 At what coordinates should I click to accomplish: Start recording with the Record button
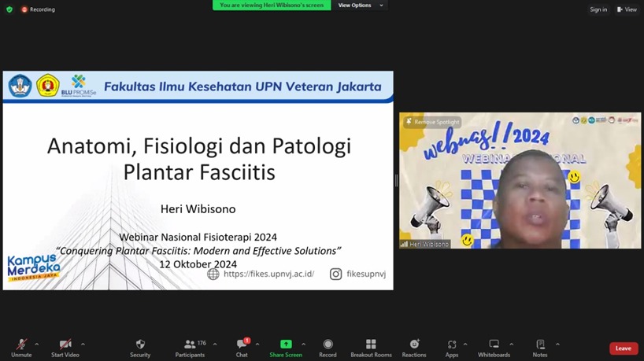[x=328, y=348]
